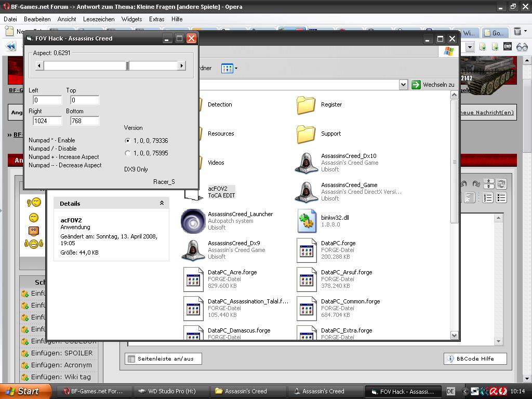Click Aspect slider left arrow
Viewport: 532px width, 399px height.
39,66
